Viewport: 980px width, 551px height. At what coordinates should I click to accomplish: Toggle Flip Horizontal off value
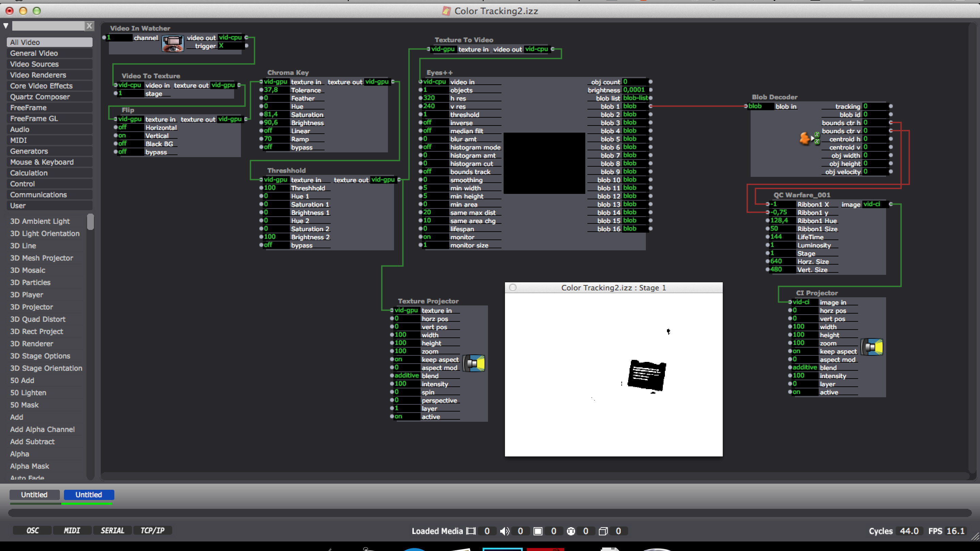coord(130,128)
